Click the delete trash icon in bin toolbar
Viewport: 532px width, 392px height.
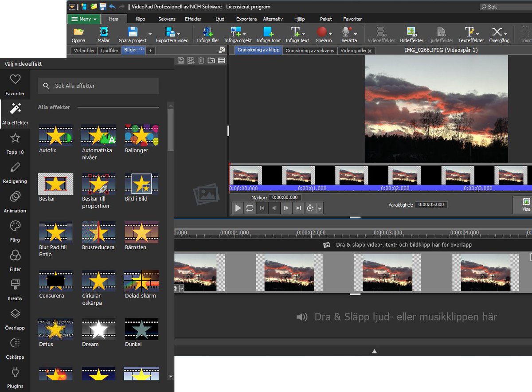[x=201, y=60]
